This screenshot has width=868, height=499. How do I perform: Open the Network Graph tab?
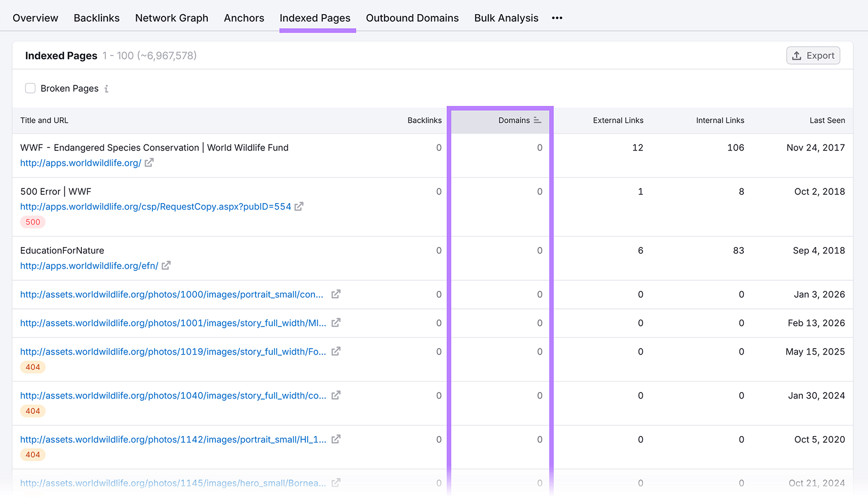[171, 18]
